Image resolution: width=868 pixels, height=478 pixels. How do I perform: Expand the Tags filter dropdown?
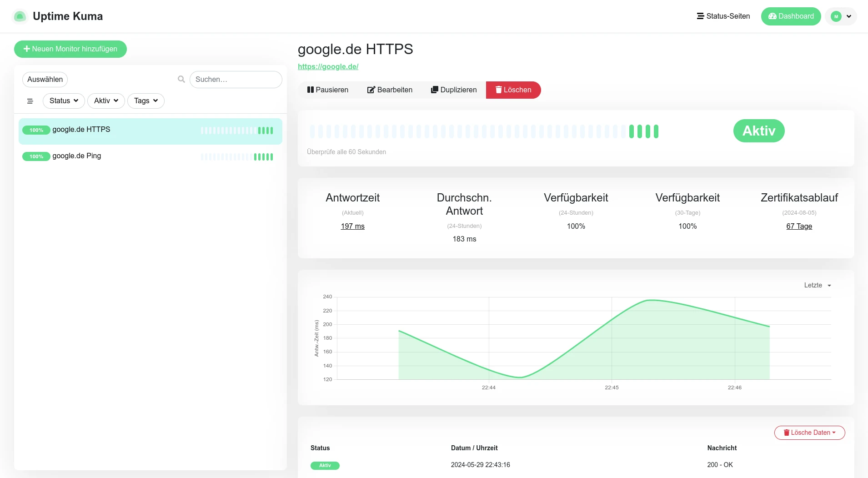[x=146, y=101]
